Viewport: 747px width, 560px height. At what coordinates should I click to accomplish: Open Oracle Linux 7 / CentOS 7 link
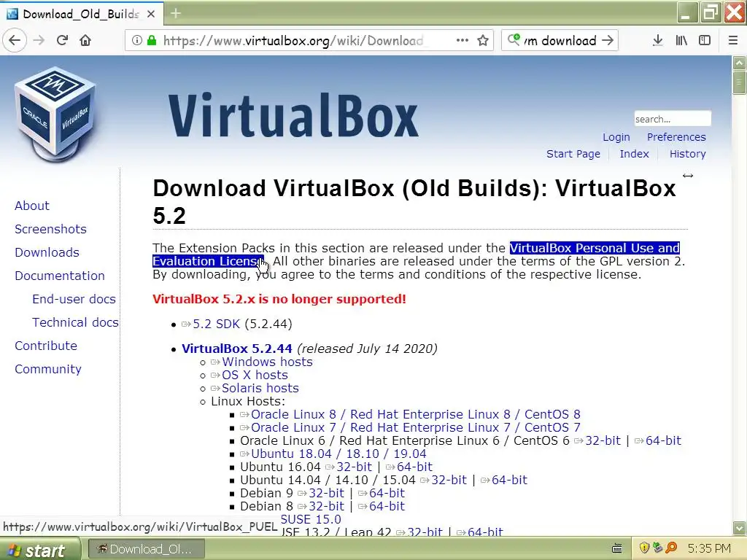(x=415, y=427)
